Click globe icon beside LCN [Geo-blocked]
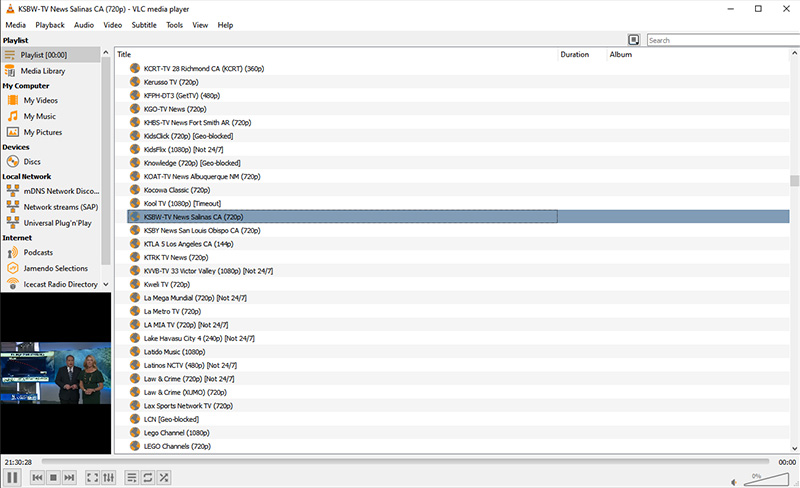Viewport: 800px width, 488px height. [x=135, y=419]
